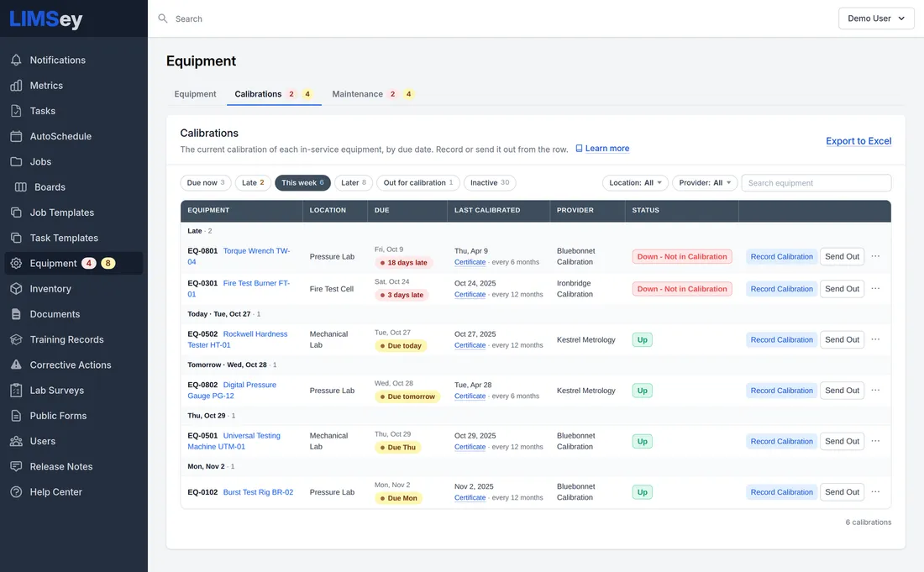The width and height of the screenshot is (924, 572).
Task: Open Equipment in the sidebar menu
Action: [74, 263]
